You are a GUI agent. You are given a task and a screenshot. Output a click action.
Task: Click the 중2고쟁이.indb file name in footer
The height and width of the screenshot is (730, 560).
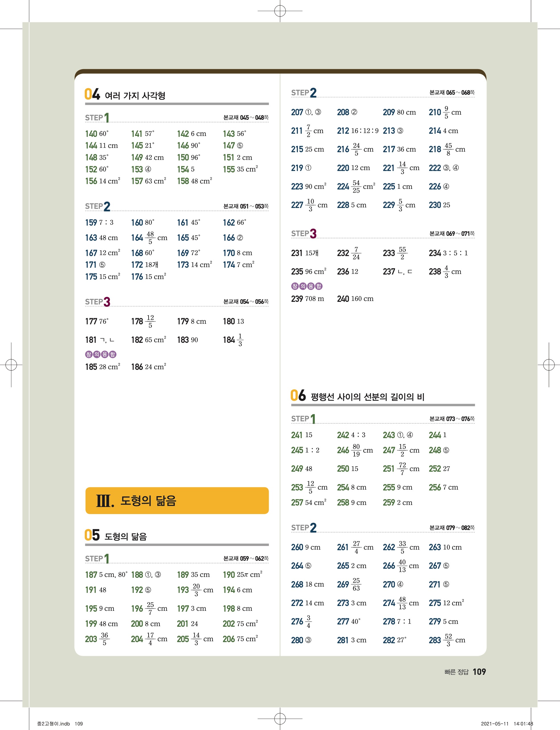click(53, 724)
